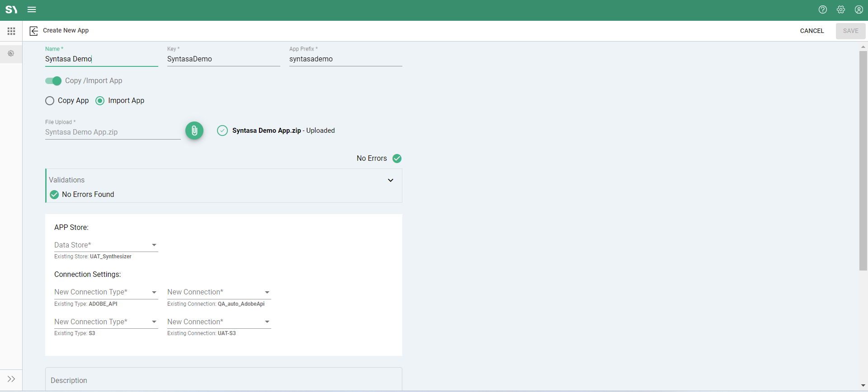
Task: Click the Syntasa logo icon
Action: coord(11,9)
